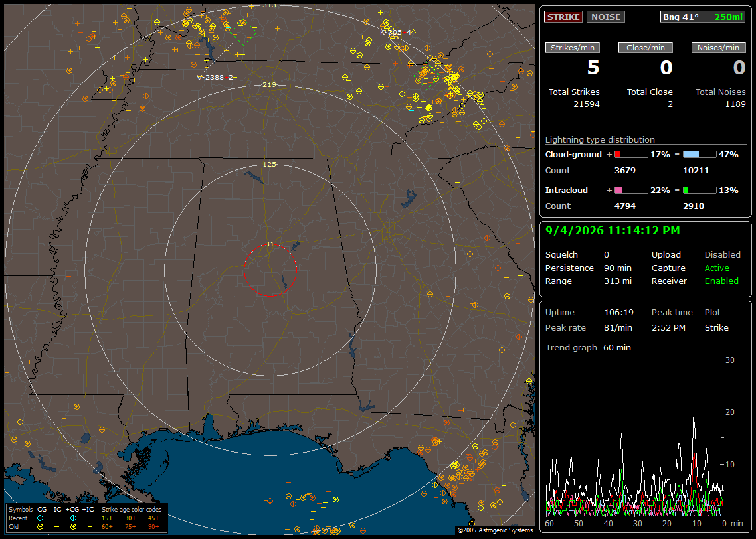Viewport: 756px width, 539px height.
Task: Click the red 31-mile range circle label
Action: [x=270, y=244]
